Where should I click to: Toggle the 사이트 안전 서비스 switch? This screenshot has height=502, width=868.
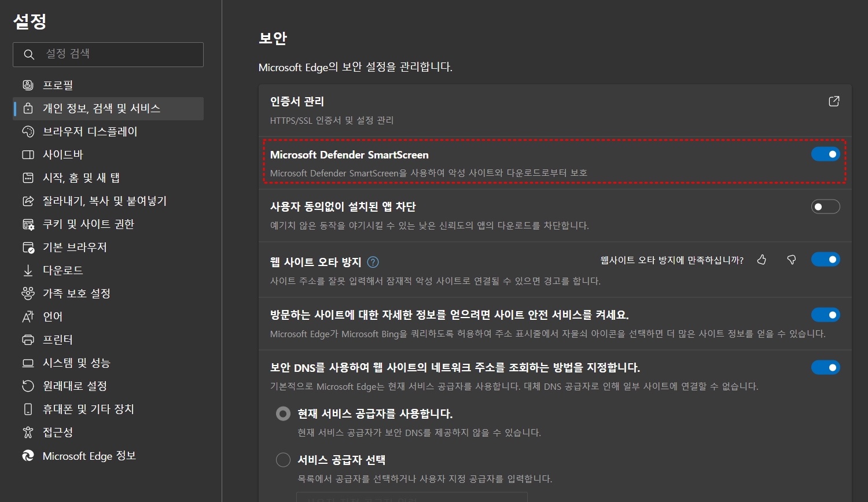[826, 315]
